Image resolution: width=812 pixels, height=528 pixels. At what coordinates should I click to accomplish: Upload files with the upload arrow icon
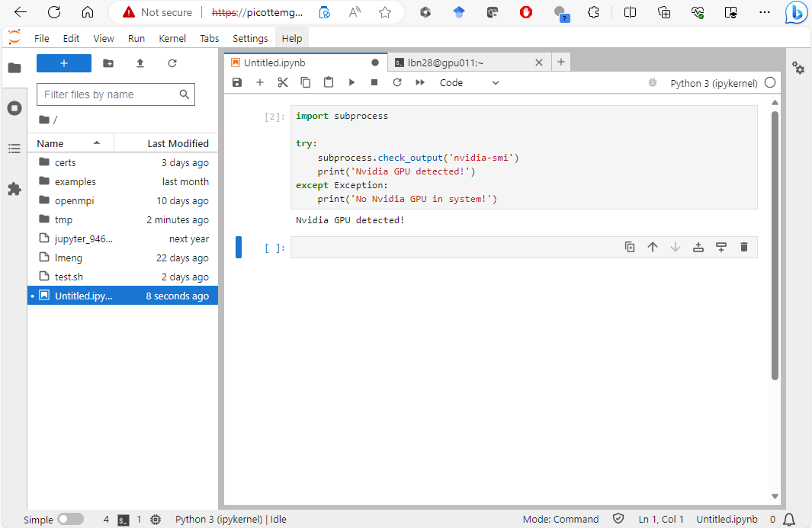point(140,63)
